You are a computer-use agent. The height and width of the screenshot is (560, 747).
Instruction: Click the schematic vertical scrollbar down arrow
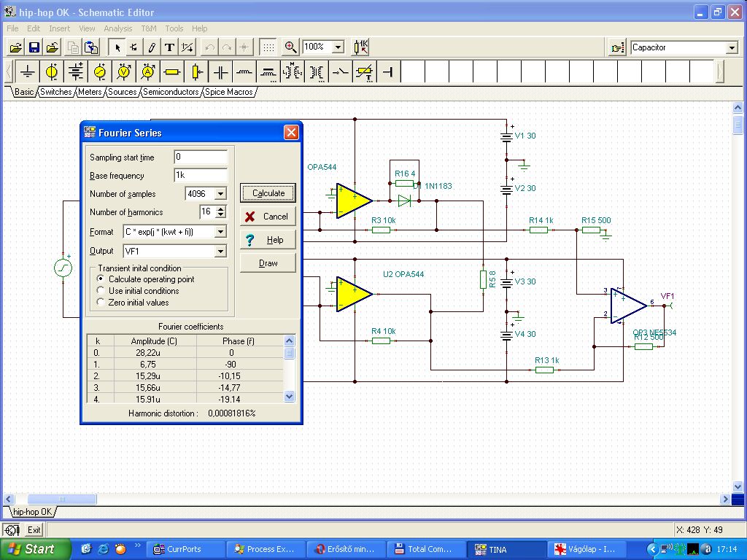(738, 486)
